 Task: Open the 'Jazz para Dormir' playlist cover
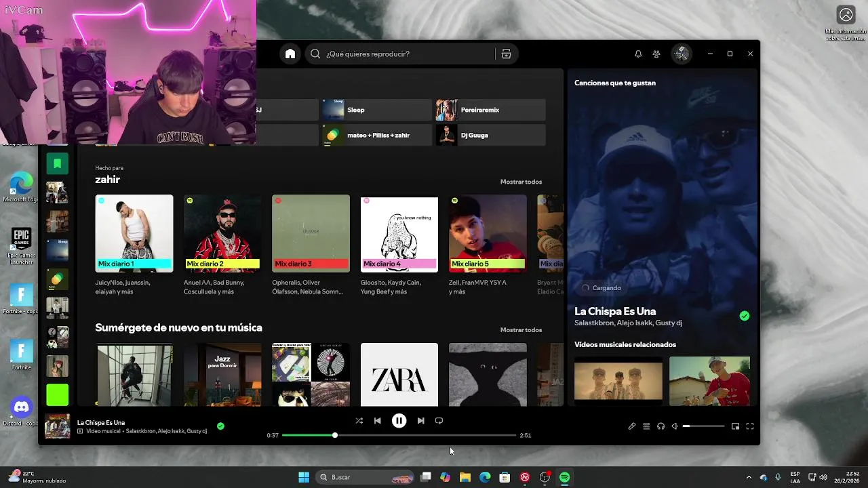click(x=222, y=375)
